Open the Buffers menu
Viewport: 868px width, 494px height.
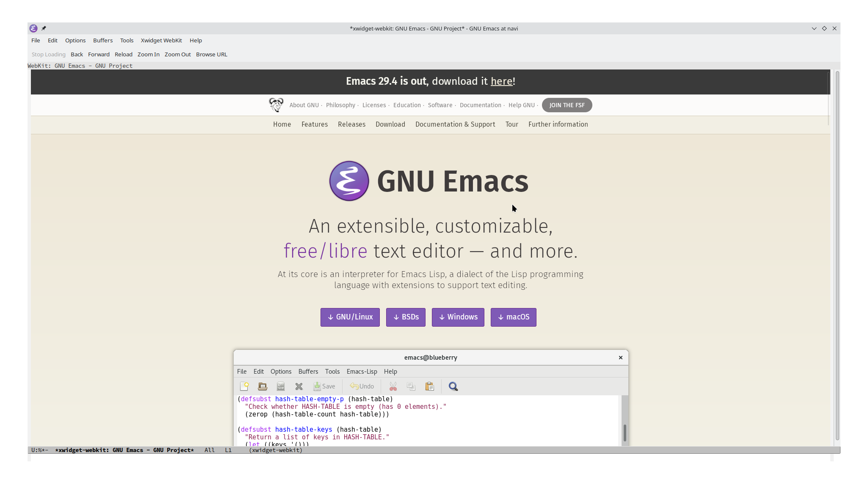pyautogui.click(x=103, y=40)
